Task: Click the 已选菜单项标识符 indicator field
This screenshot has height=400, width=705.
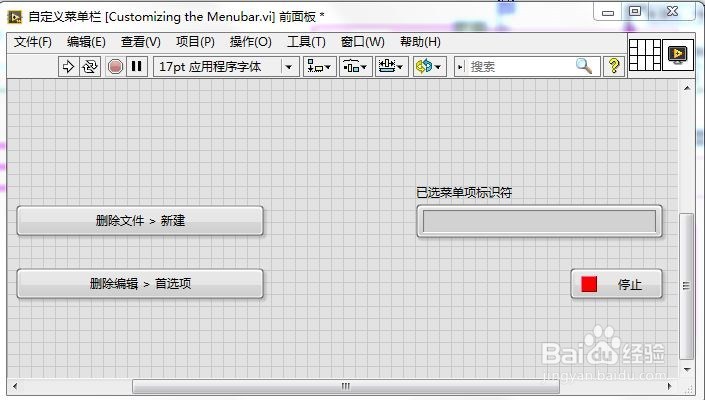Action: tap(540, 221)
